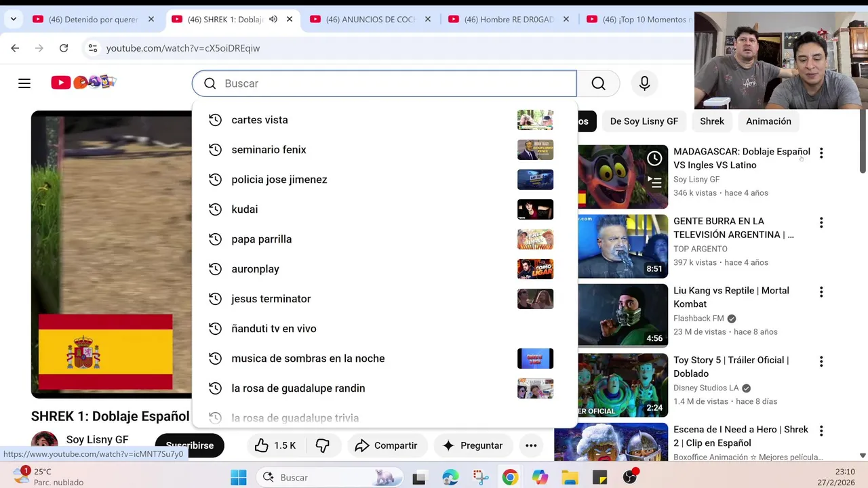The width and height of the screenshot is (868, 488).
Task: Close the ANUNCIOS DE COC tab
Action: click(x=428, y=20)
